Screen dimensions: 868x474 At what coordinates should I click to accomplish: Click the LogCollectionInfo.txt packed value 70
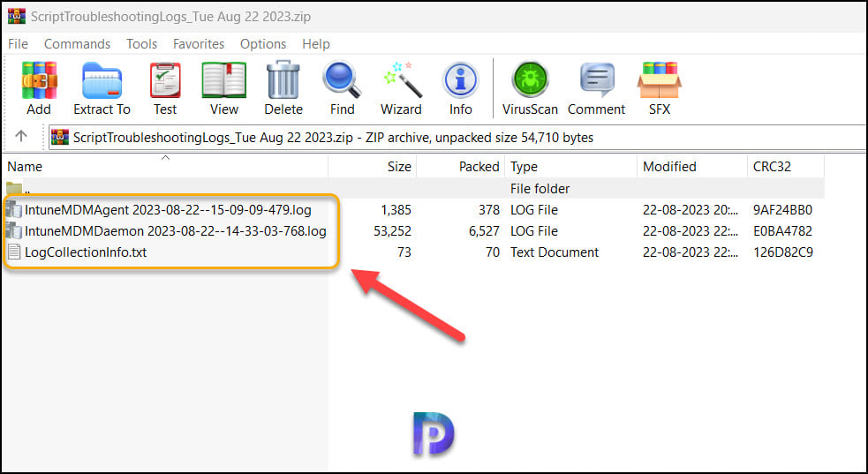pos(492,252)
